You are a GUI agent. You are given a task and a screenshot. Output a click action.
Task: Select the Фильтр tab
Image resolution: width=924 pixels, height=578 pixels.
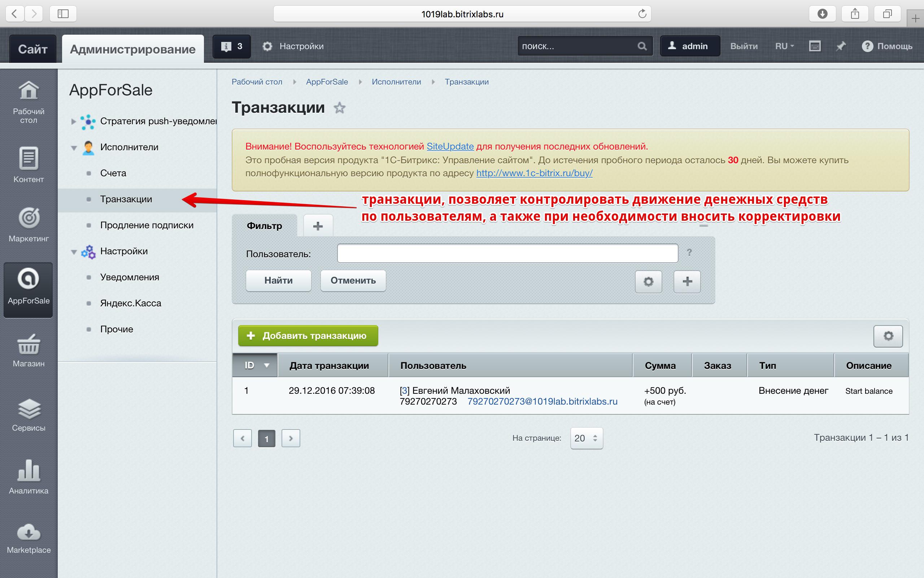point(264,225)
